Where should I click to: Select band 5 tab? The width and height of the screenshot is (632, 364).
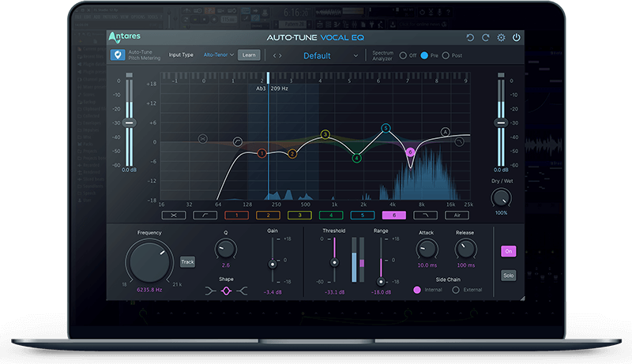(363, 216)
